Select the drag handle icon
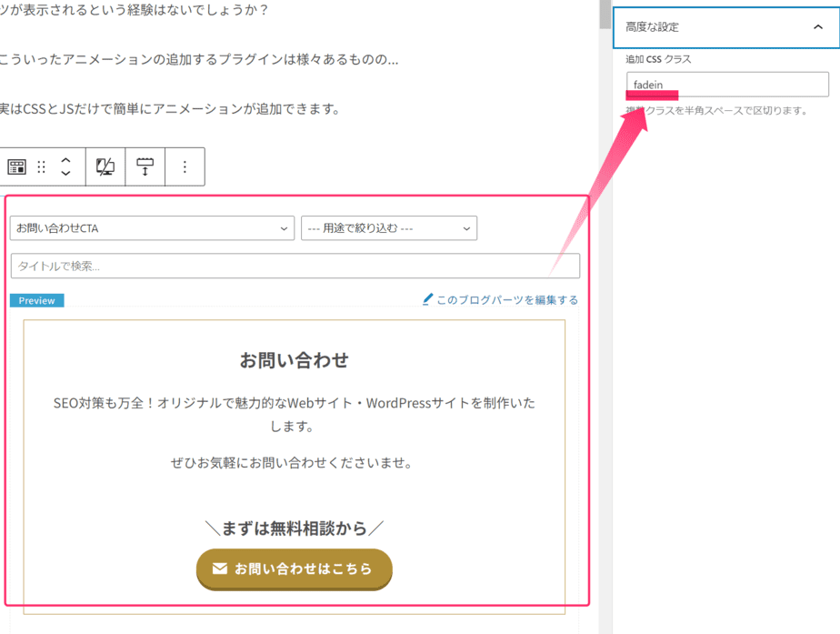 click(x=42, y=166)
